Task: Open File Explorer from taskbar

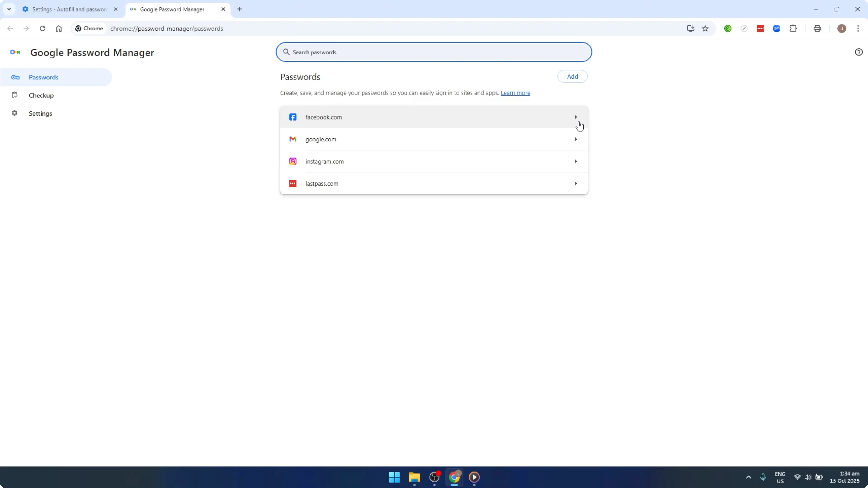Action: click(414, 477)
